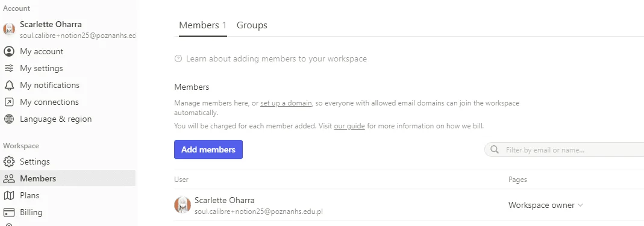Click the search magnifier icon in filter
This screenshot has height=226, width=644.
click(495, 150)
